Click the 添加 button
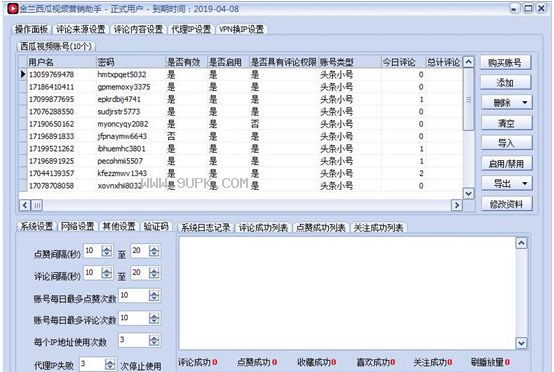 coord(505,83)
